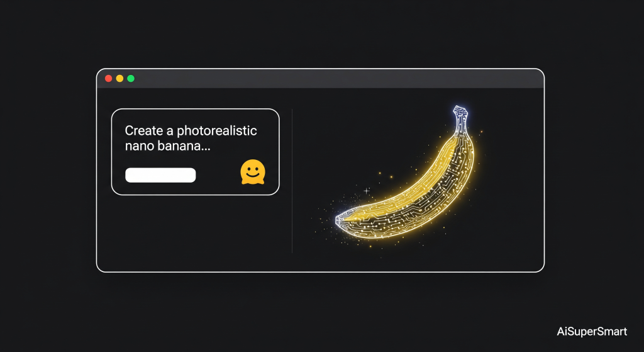Click the four-point sparkle left of the banana
The height and width of the screenshot is (352, 644).
click(367, 190)
